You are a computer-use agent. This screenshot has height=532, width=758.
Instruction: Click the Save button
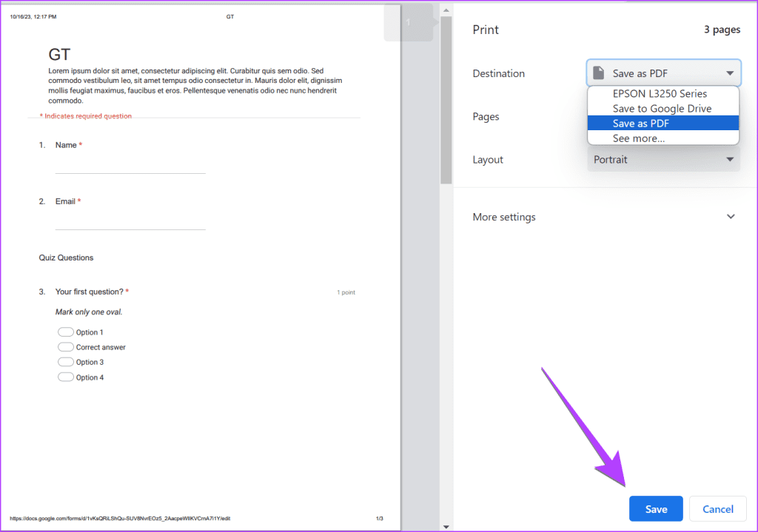click(655, 508)
